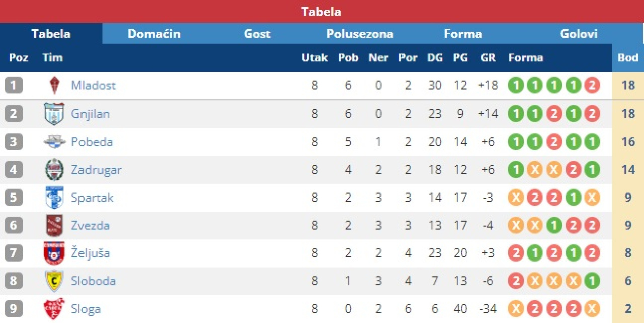Switch to the Forma tab
The width and height of the screenshot is (644, 323).
(x=463, y=34)
